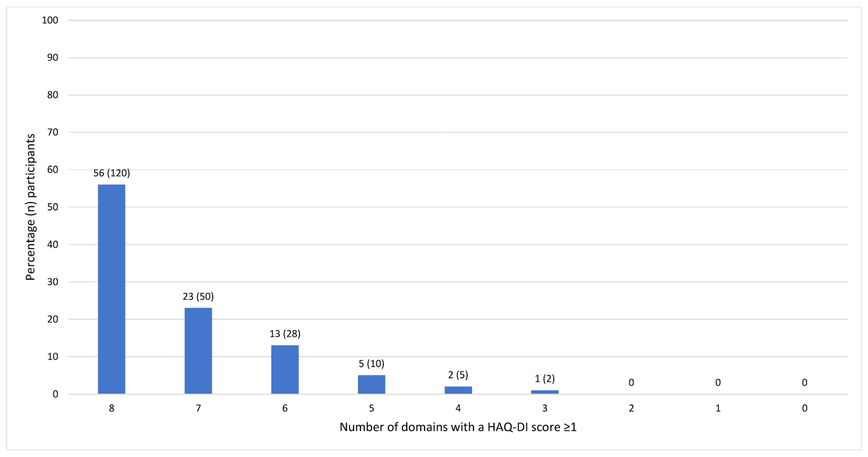
Task: Click the 100 value on the y-axis
Action: tap(50, 20)
